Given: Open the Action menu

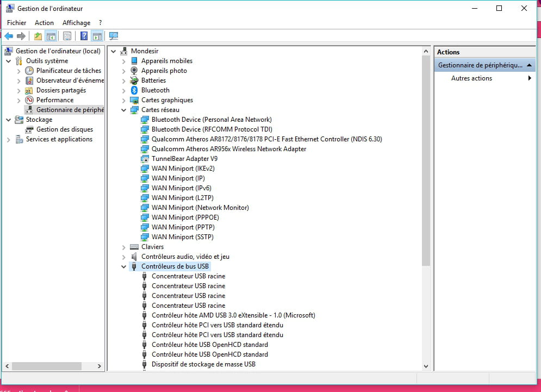Looking at the screenshot, I should pyautogui.click(x=44, y=23).
